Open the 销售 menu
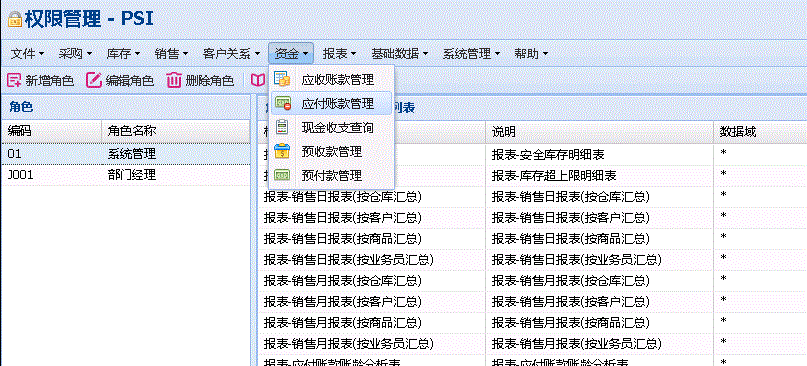The width and height of the screenshot is (807, 366). (x=171, y=54)
